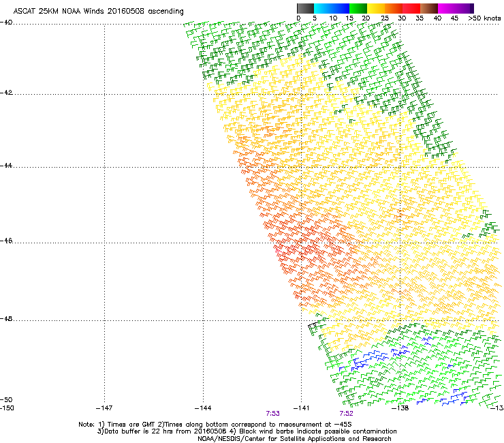
Task: Select the red 30-35 knots legend swatch
Action: 411,8
